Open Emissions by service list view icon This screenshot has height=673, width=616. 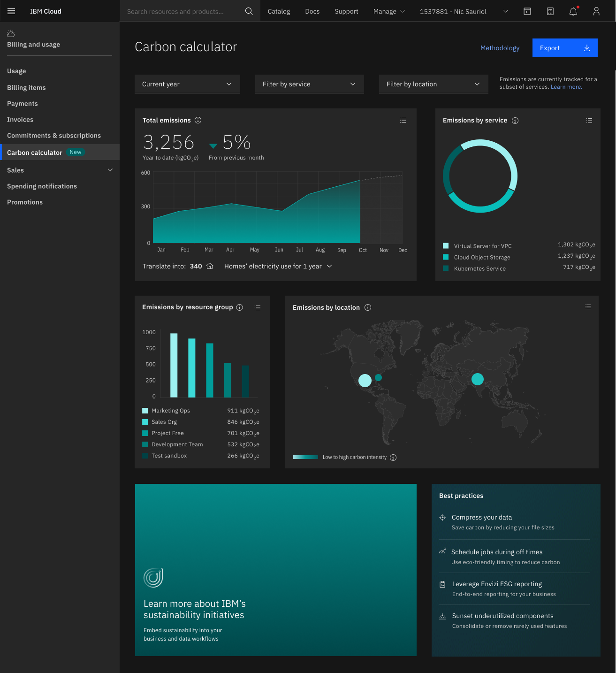[x=589, y=121]
